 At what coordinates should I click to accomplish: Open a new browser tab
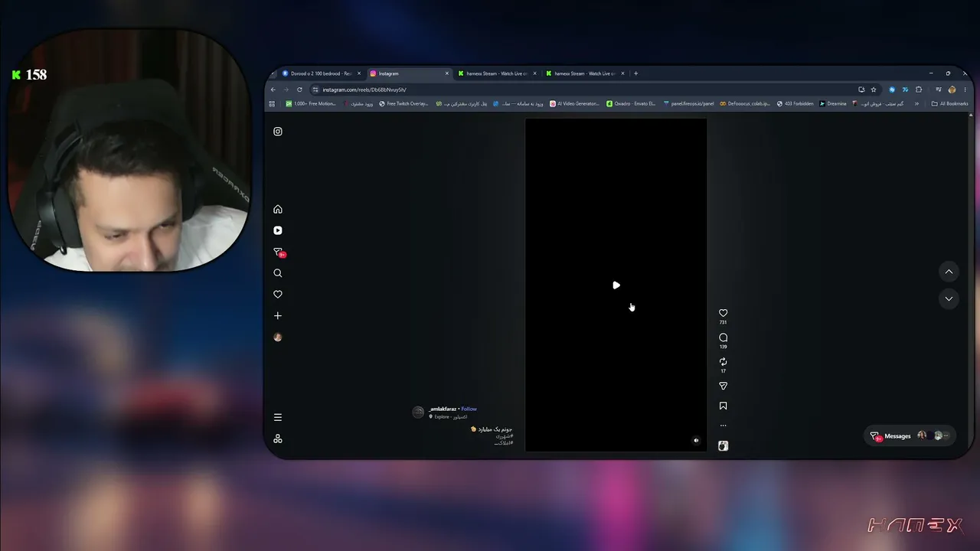(635, 73)
